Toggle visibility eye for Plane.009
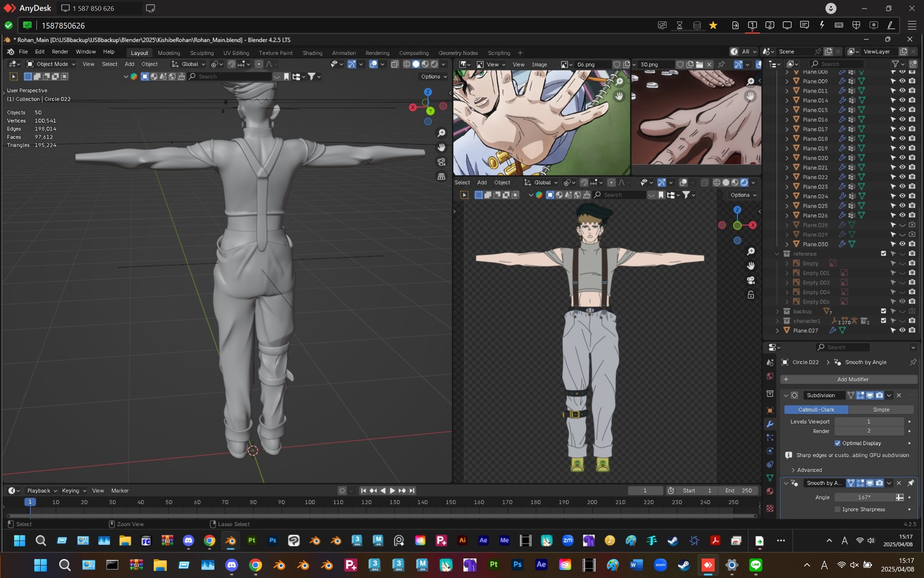This screenshot has width=924, height=578. 902,81
